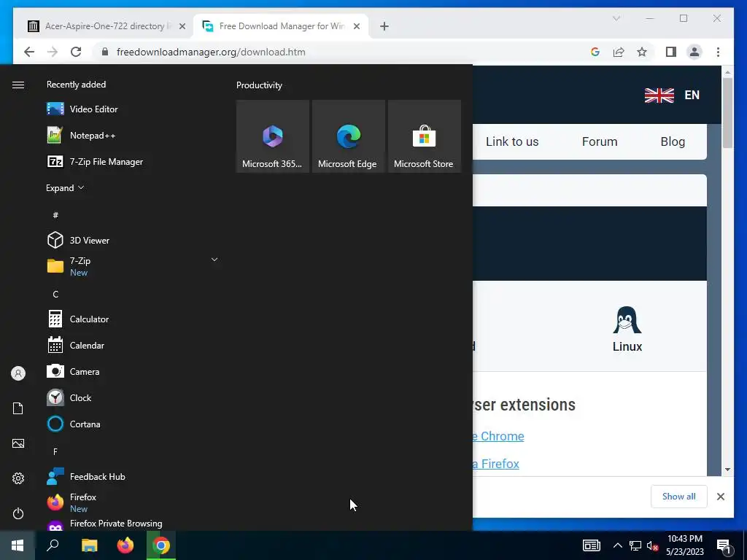747x560 pixels.
Task: Go back in Chrome
Action: (x=29, y=52)
